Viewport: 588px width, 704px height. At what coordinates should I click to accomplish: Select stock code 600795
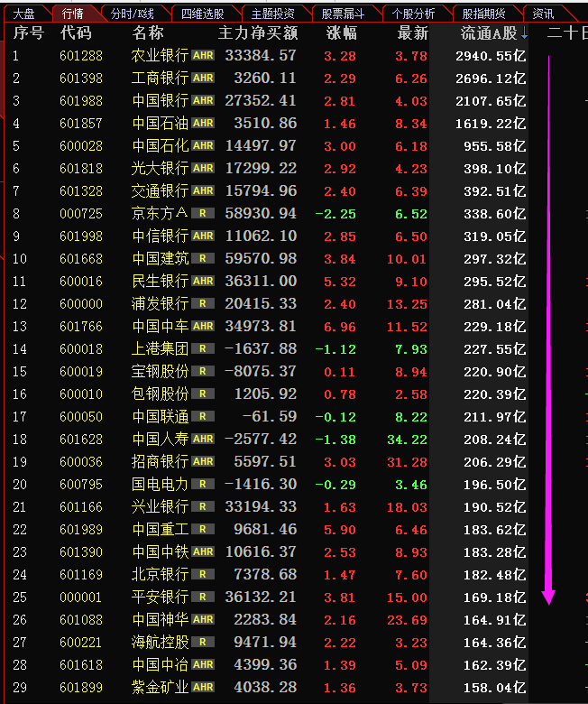(81, 485)
